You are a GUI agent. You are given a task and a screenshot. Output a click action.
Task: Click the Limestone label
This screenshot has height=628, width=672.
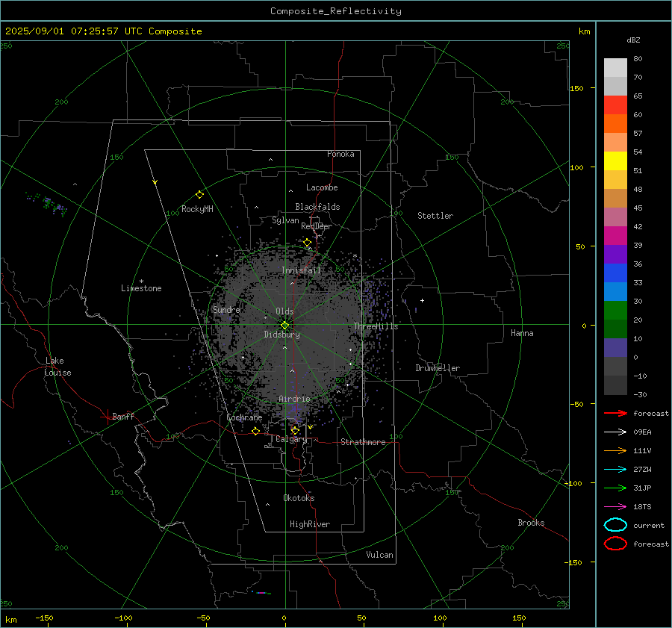(141, 288)
